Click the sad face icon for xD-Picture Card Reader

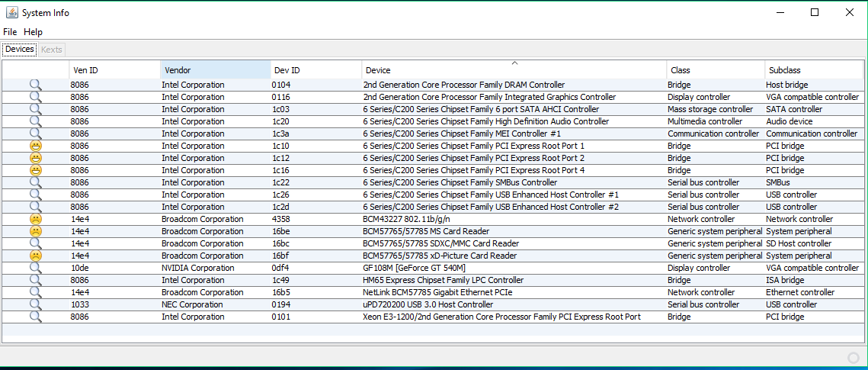pyautogui.click(x=35, y=256)
